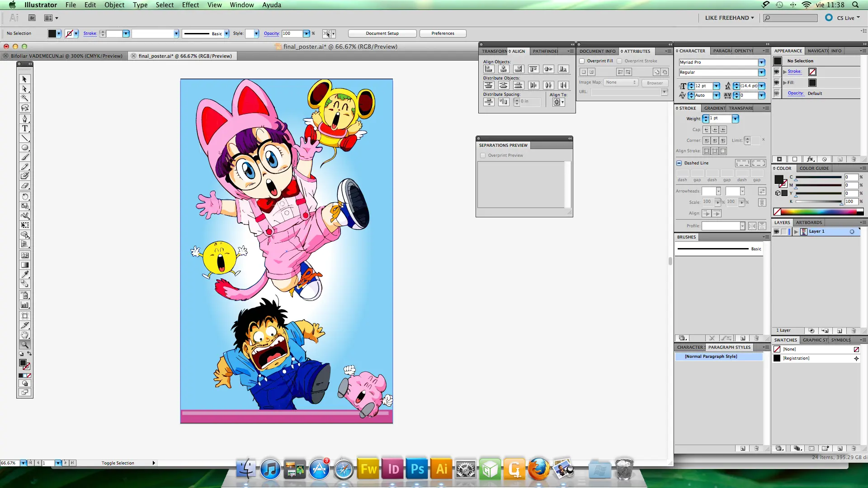The height and width of the screenshot is (488, 868).
Task: Toggle Layer 1 visibility eye
Action: tap(776, 231)
